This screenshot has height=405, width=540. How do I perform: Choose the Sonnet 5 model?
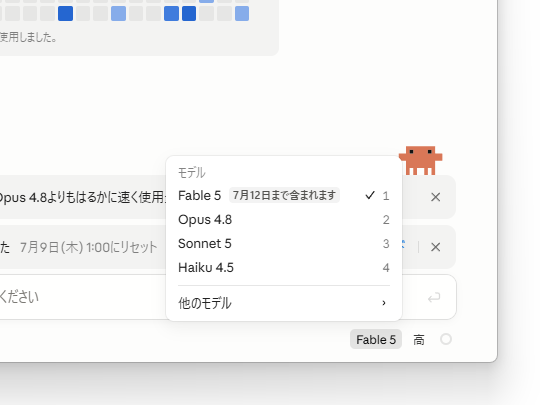pyautogui.click(x=284, y=244)
